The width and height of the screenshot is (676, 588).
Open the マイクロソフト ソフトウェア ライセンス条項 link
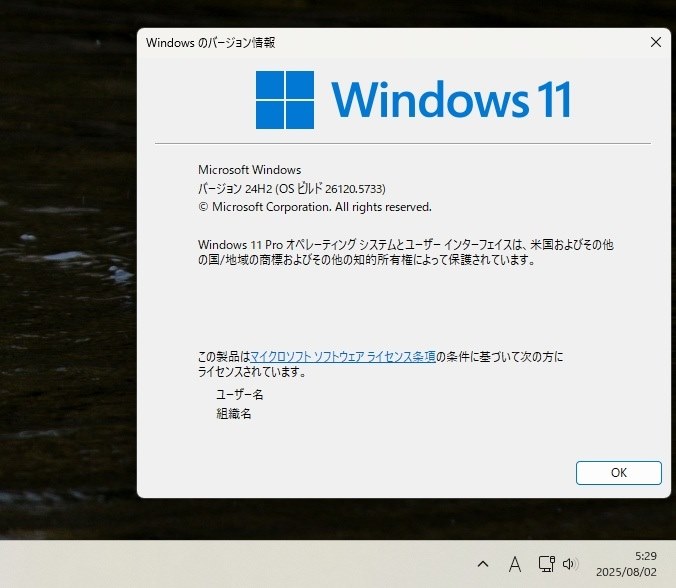[343, 357]
